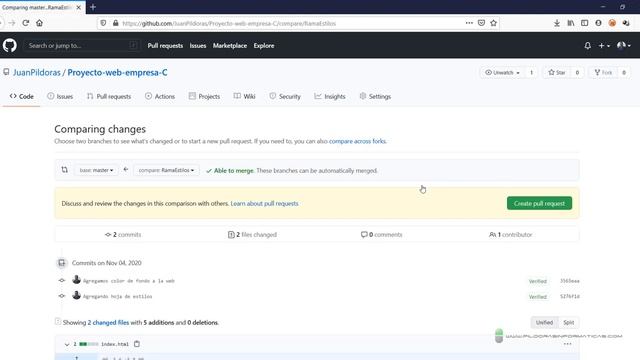Switch diff view to Unified

(544, 322)
